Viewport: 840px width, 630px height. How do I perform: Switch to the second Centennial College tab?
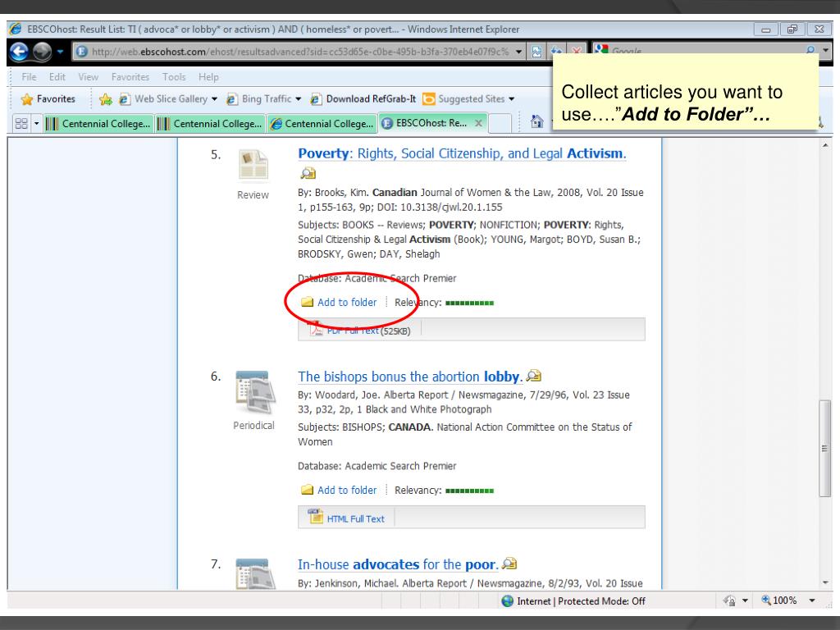(210, 124)
